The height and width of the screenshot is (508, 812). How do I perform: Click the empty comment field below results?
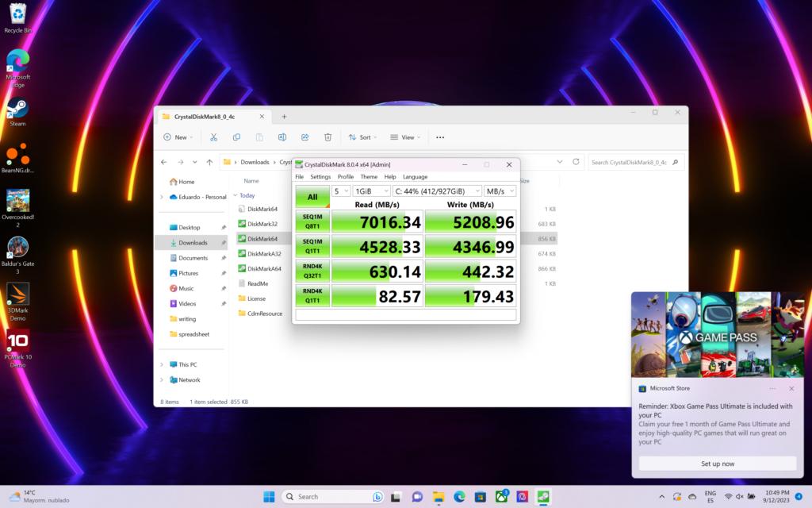405,314
